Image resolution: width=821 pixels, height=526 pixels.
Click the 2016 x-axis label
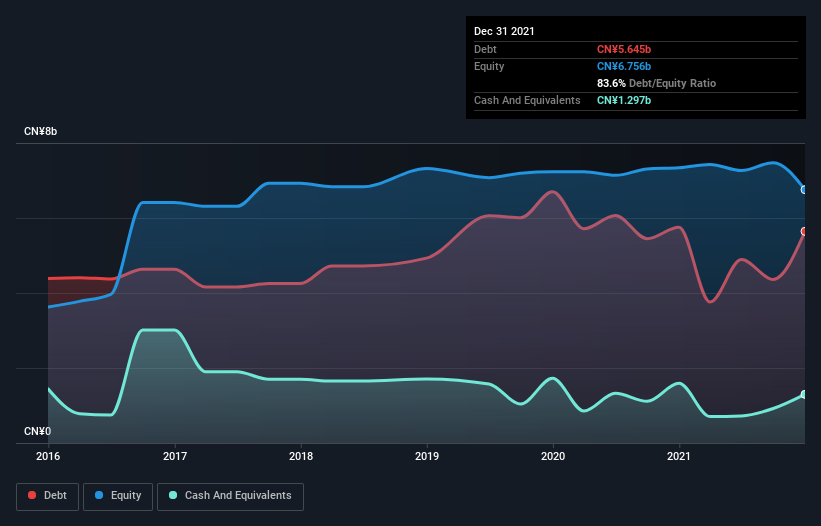[48, 456]
